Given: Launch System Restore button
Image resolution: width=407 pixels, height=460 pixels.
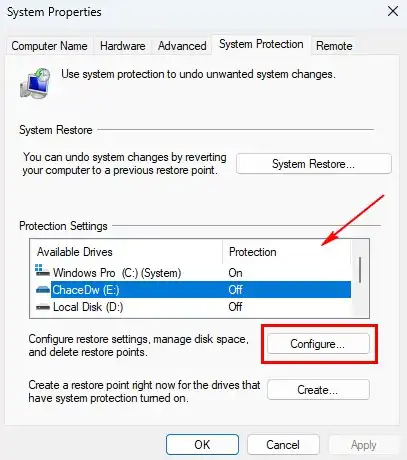Looking at the screenshot, I should [314, 164].
